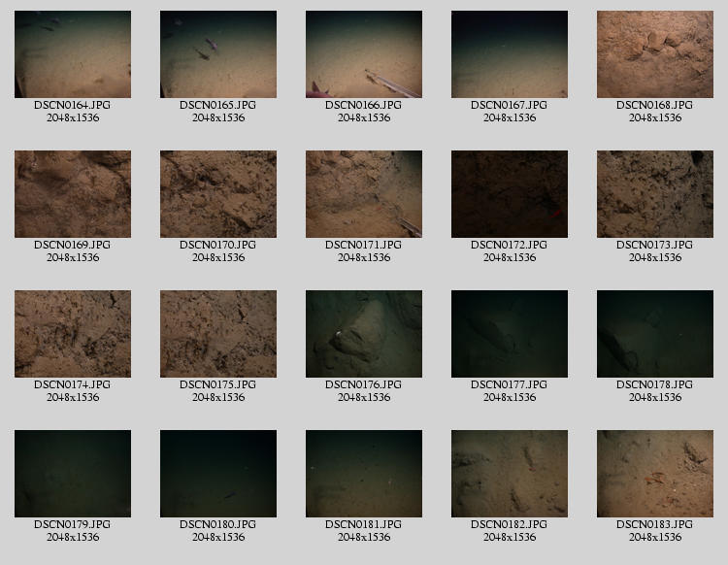Click the DSCN0180.JPG filename label
The width and height of the screenshot is (728, 565).
pos(218,524)
